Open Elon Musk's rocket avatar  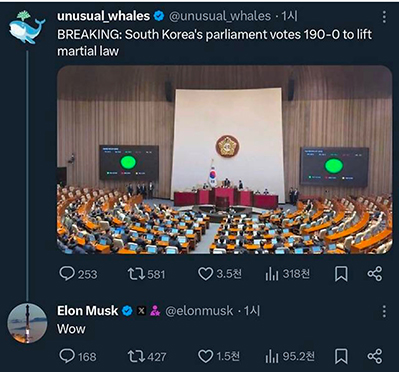coord(27,323)
